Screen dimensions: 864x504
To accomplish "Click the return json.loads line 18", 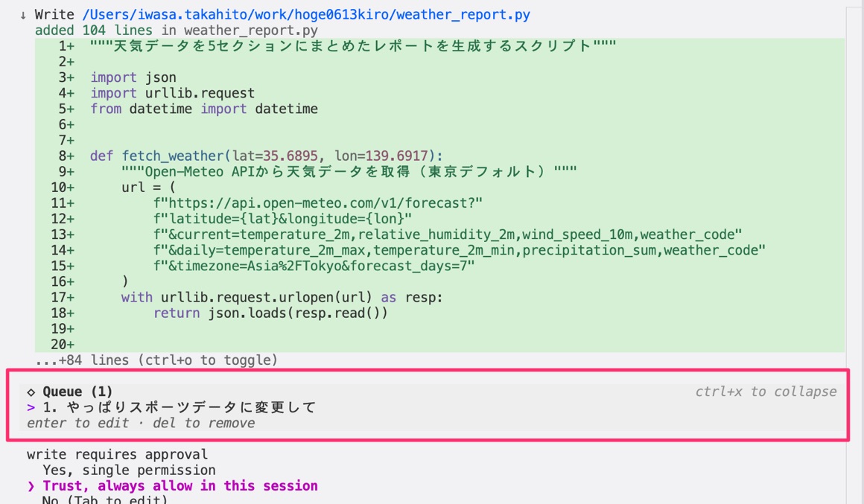I will (270, 313).
